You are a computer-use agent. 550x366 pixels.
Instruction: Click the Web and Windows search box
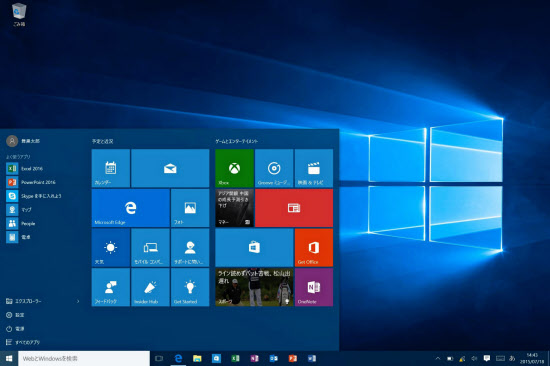(84, 358)
